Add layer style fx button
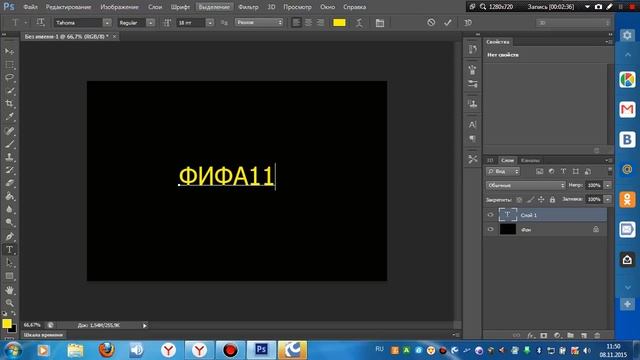The height and width of the screenshot is (360, 640). tap(530, 335)
